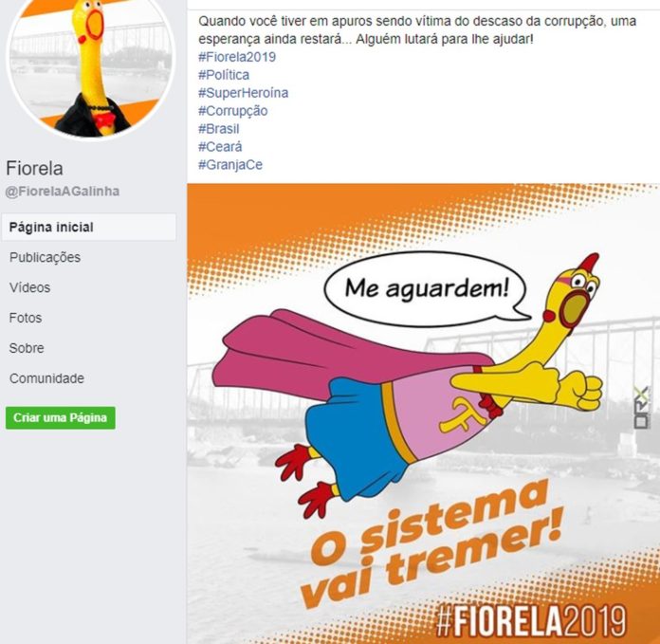Click the @FiorelaAGalinha username
Screen dimensions: 660x644
click(63, 191)
